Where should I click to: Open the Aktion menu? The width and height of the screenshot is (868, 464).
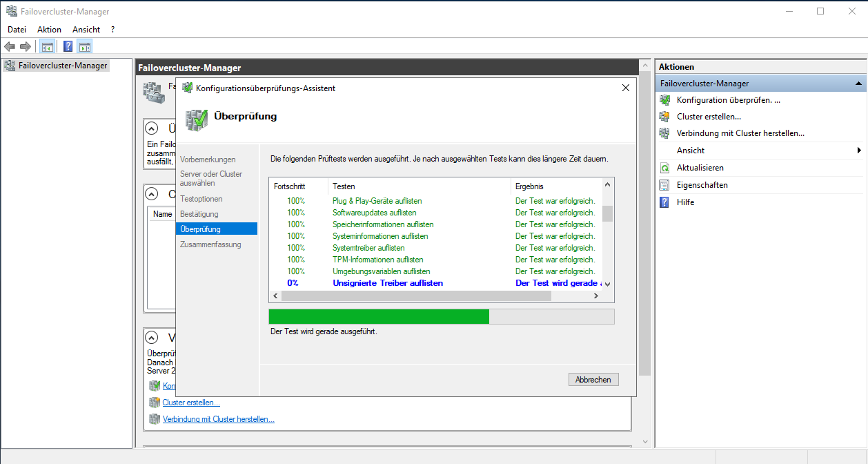48,29
